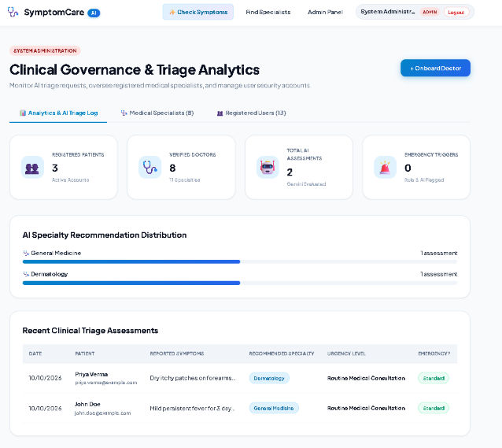The image size is (502, 448).
Task: Click the emergency triggers siren icon
Action: tap(385, 167)
